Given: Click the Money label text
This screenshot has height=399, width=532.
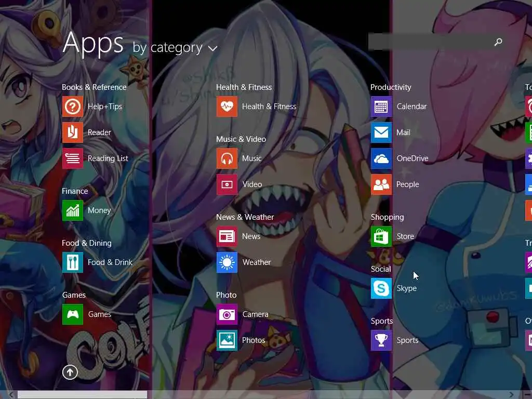Looking at the screenshot, I should tap(99, 210).
